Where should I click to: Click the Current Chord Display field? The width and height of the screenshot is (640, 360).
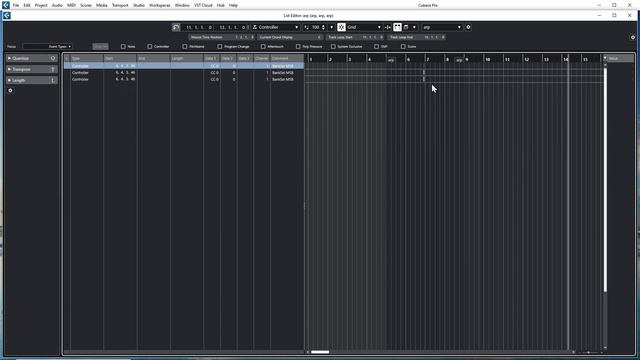click(290, 37)
